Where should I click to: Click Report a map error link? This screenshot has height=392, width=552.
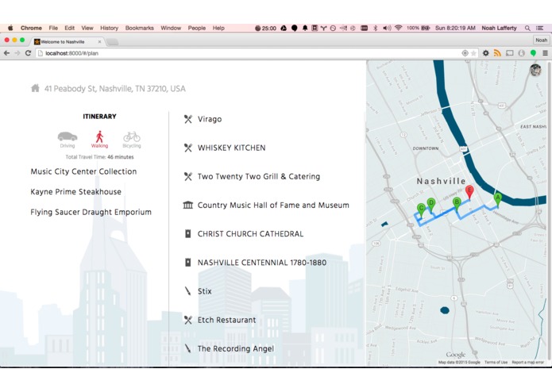tap(527, 362)
